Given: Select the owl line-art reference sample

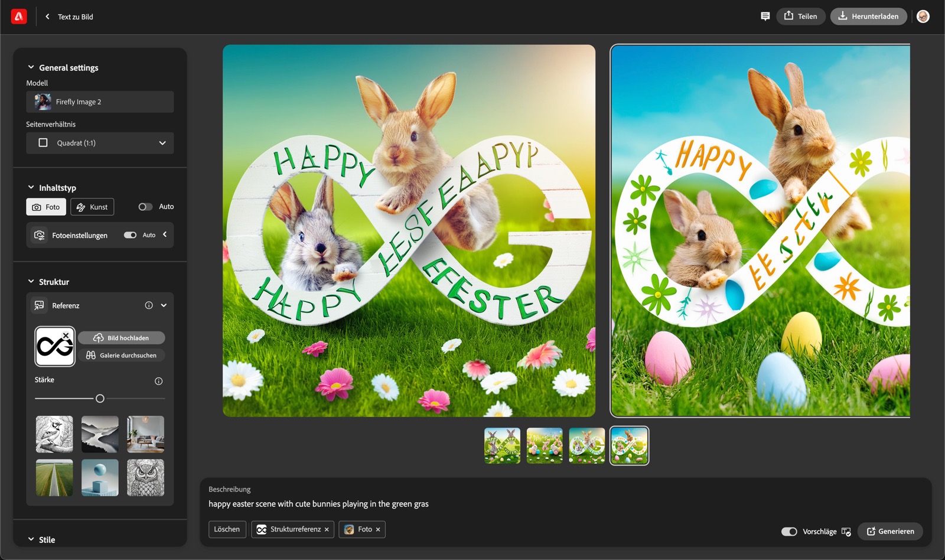Looking at the screenshot, I should [x=146, y=478].
